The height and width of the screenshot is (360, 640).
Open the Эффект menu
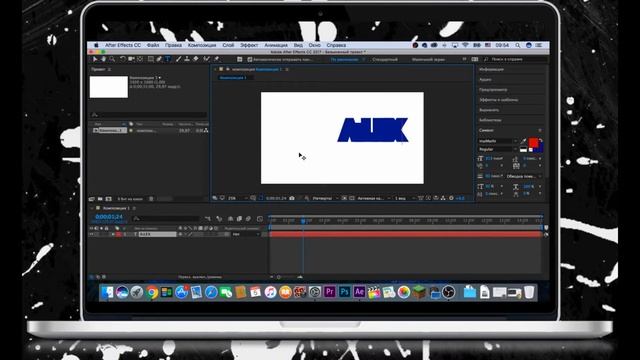(249, 45)
